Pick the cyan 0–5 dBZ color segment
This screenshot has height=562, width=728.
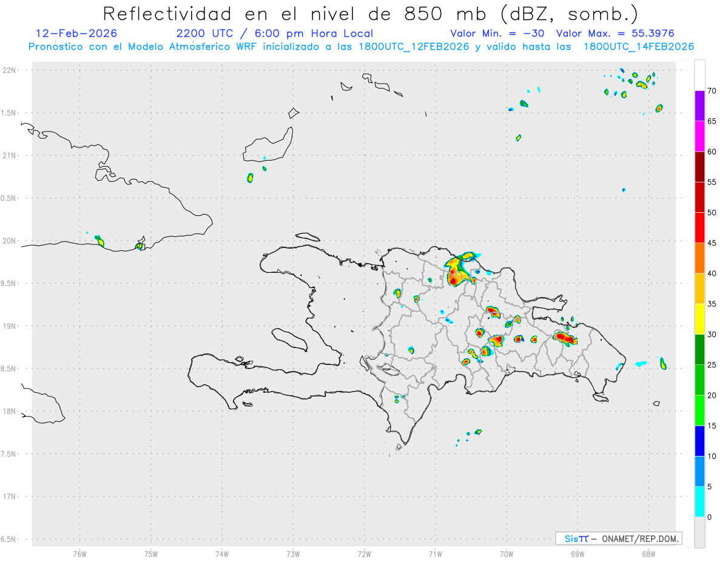(699, 502)
